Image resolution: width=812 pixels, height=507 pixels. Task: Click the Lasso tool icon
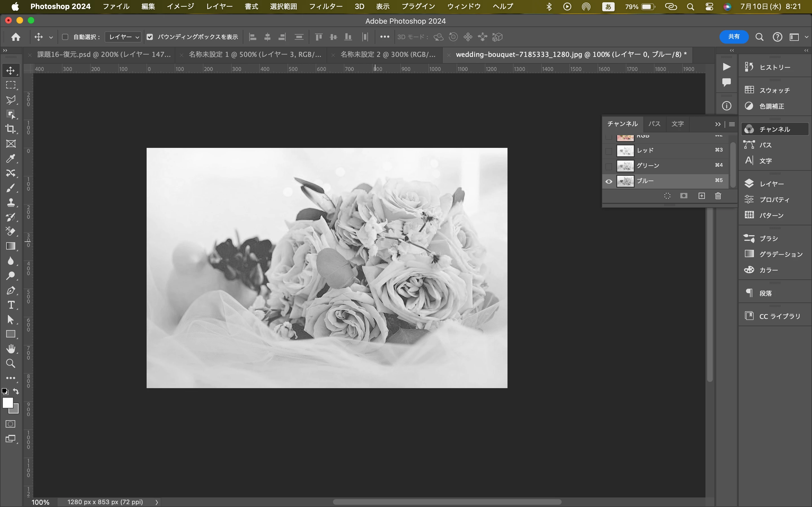point(10,100)
